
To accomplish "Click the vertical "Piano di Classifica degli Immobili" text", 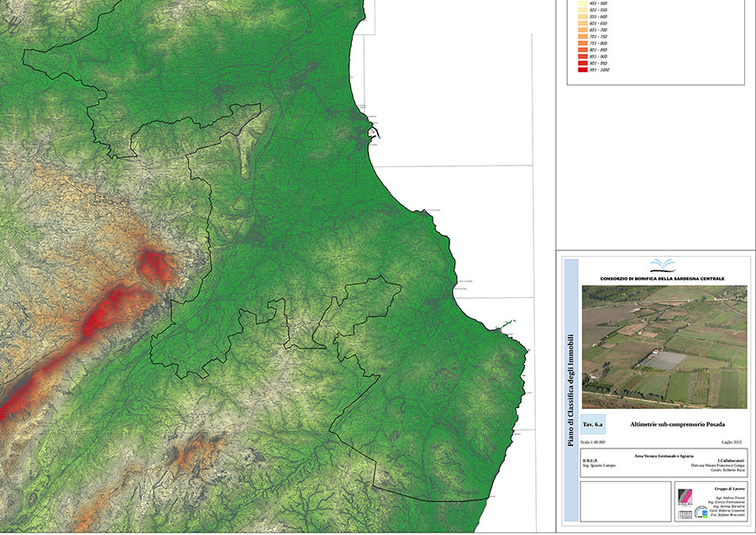I will [x=571, y=390].
